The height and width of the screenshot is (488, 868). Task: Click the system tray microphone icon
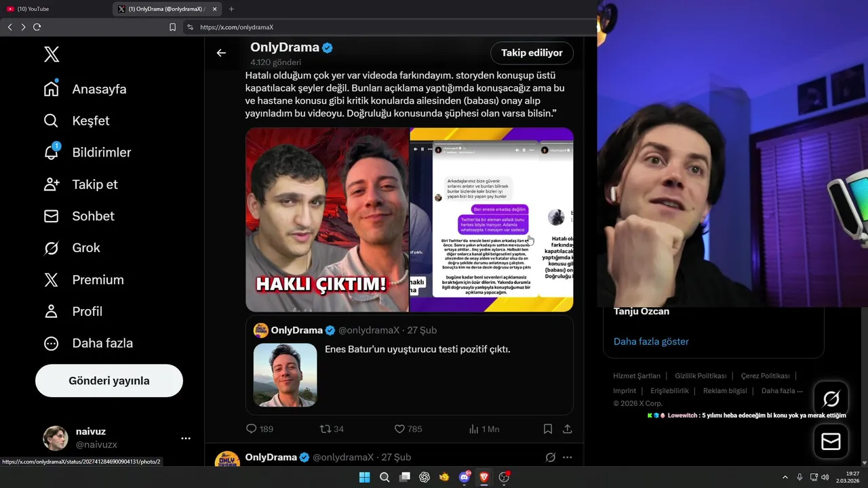pos(800,477)
